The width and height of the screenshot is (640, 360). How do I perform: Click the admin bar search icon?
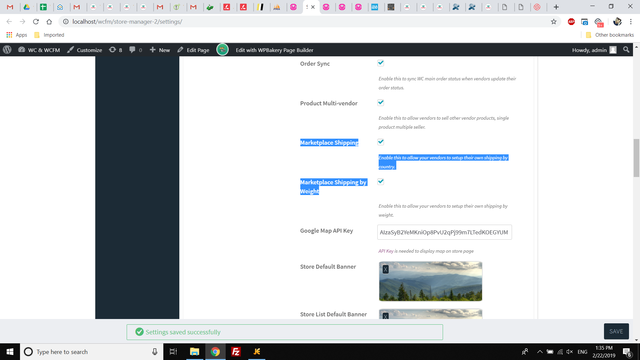(x=626, y=50)
